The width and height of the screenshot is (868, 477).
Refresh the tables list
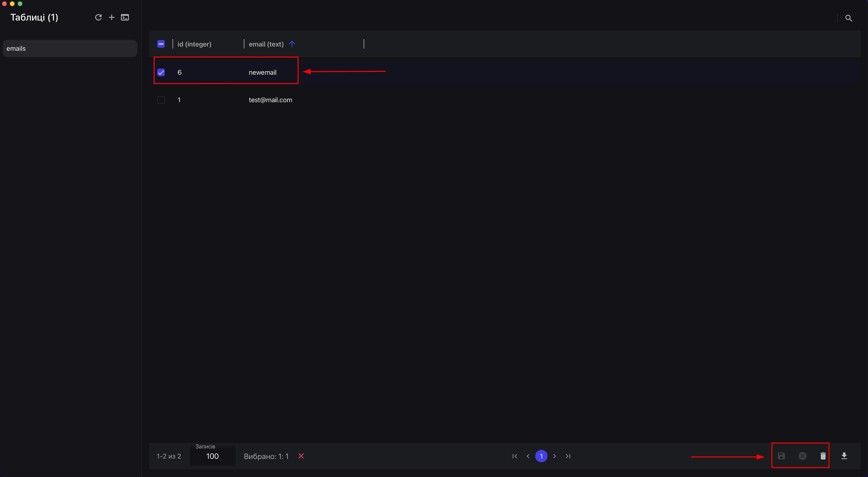click(98, 17)
